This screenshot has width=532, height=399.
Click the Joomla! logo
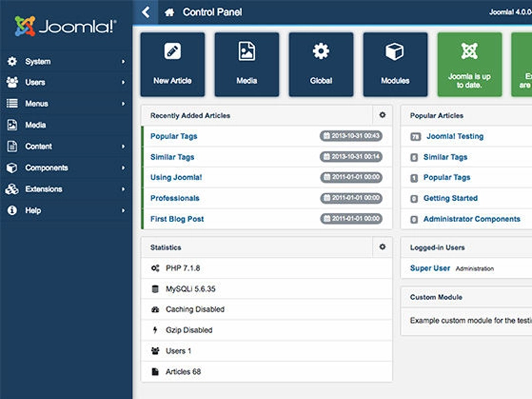(x=65, y=26)
